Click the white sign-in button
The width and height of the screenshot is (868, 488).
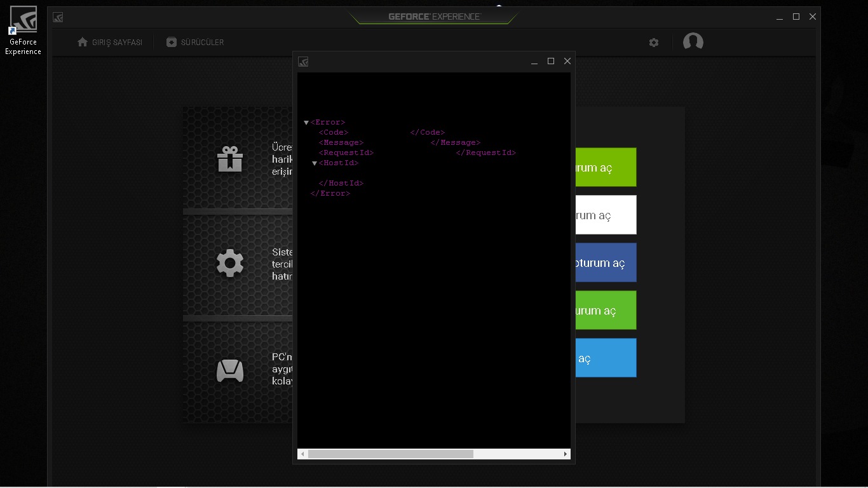click(x=606, y=215)
